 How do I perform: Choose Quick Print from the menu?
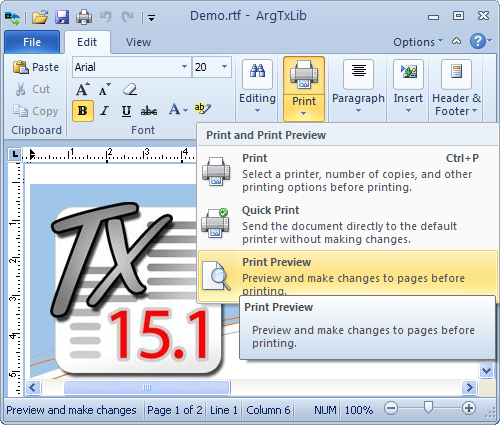coord(347,224)
